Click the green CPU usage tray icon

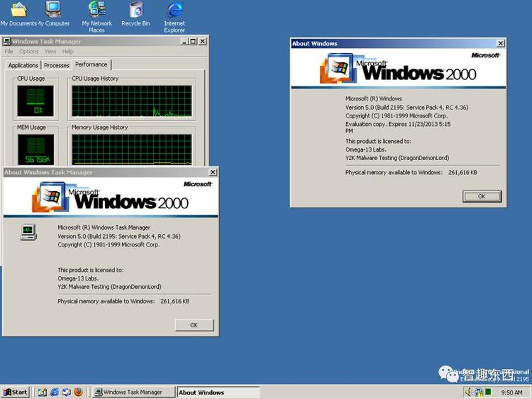tap(488, 392)
